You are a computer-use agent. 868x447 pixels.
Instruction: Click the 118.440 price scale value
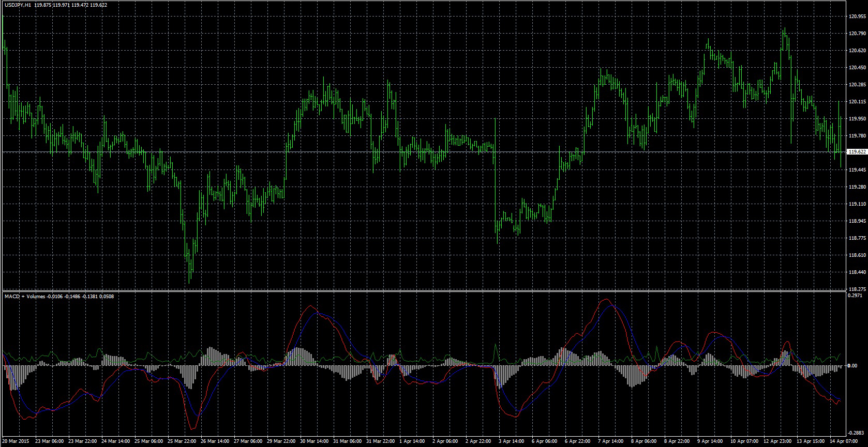[x=857, y=272]
